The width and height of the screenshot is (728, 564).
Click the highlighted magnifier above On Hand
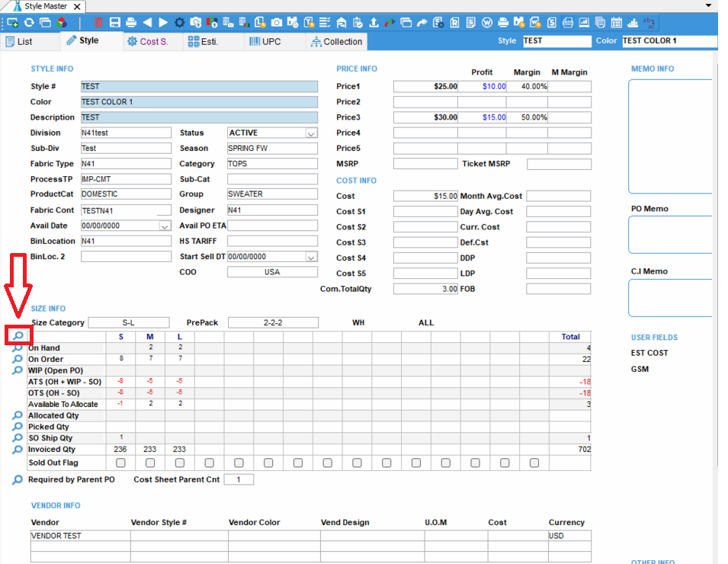(x=18, y=335)
